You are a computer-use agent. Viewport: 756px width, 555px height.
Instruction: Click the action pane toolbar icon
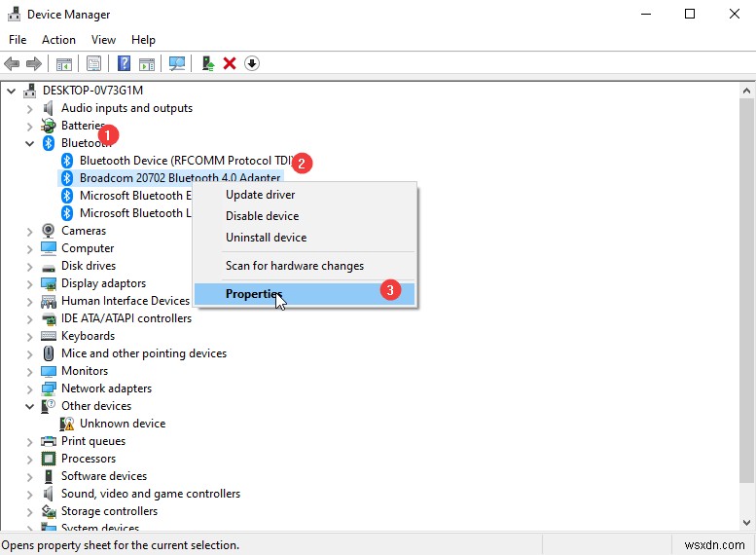(x=147, y=63)
